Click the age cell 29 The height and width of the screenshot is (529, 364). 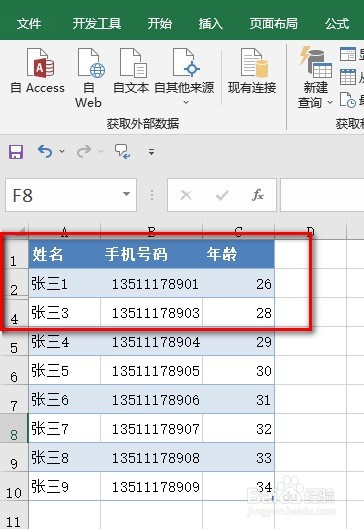click(x=239, y=342)
